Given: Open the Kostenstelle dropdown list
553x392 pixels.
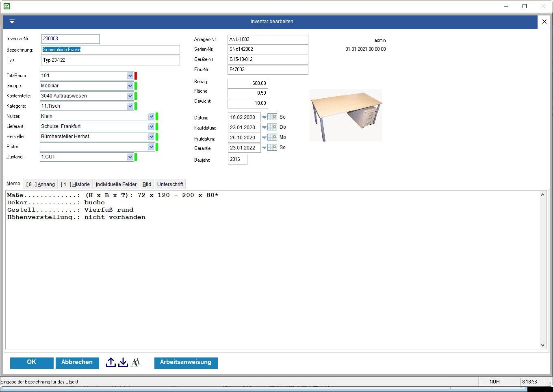Looking at the screenshot, I should click(x=130, y=96).
